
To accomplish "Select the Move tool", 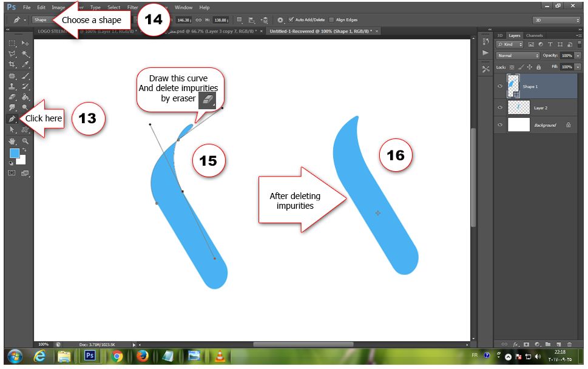I will [25, 44].
